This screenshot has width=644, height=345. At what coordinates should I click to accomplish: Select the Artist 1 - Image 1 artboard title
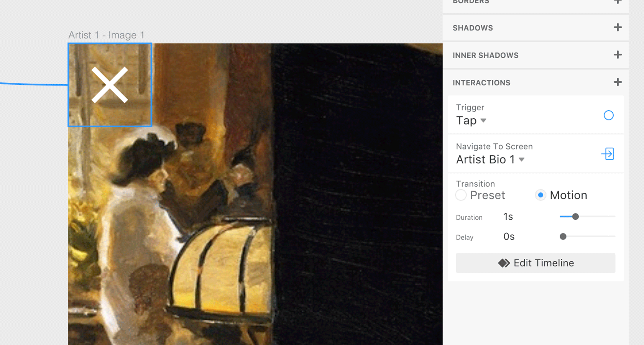coord(106,35)
